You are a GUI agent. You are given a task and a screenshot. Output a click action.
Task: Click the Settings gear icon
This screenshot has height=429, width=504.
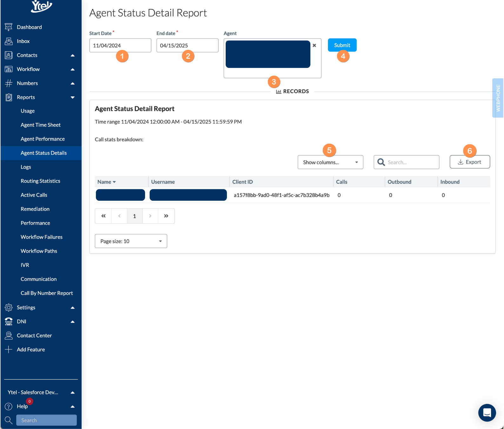[9, 307]
